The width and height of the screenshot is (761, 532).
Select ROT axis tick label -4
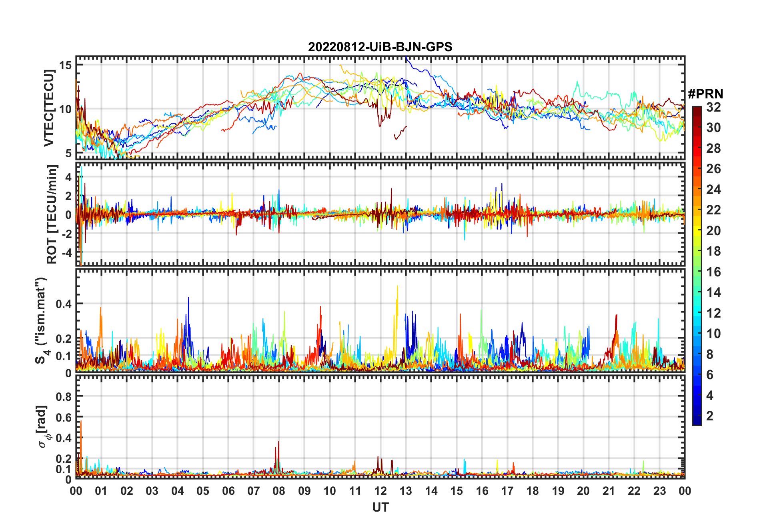tap(66, 252)
